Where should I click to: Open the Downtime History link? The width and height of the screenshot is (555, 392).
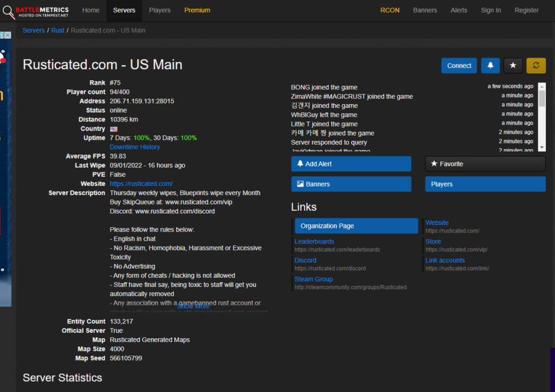[134, 147]
